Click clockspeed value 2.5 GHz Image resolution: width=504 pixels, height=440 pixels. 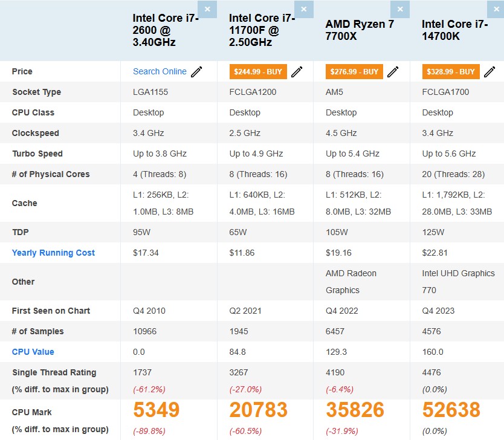[245, 133]
